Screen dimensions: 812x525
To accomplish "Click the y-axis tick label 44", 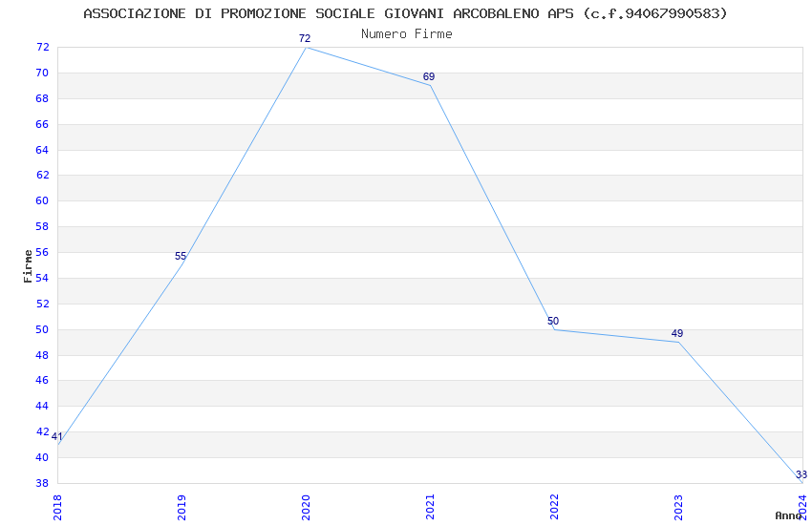I will pyautogui.click(x=42, y=406).
